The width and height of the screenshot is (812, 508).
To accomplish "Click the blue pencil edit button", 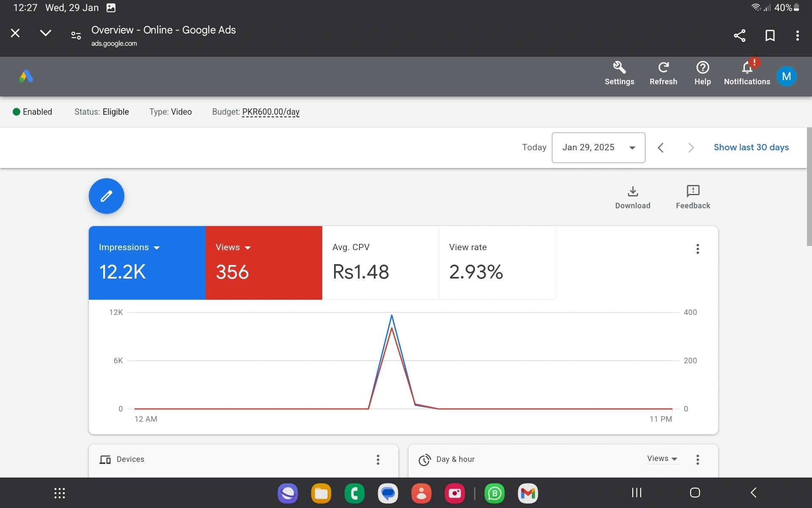I will [x=106, y=196].
